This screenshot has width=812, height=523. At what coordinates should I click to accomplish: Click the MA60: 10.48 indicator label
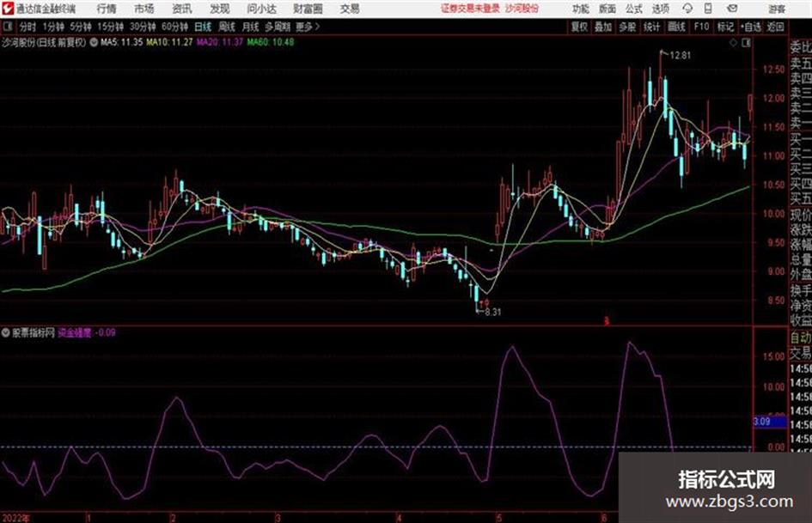coord(271,42)
